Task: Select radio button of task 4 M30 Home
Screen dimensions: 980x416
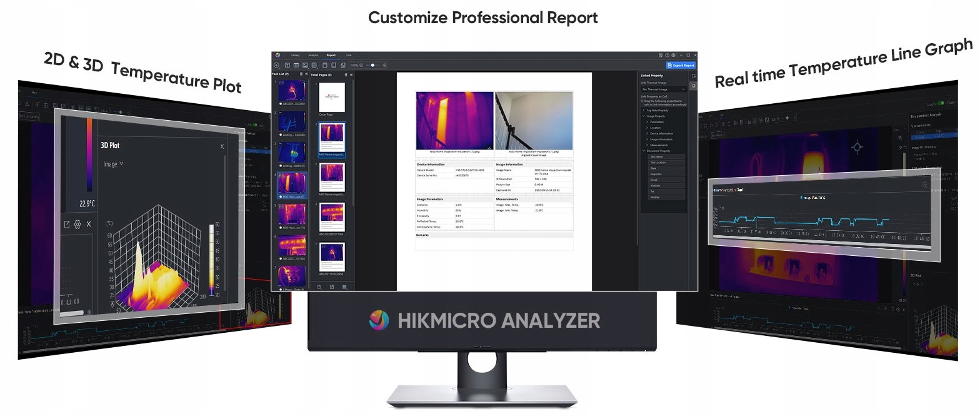Action: pos(280,196)
